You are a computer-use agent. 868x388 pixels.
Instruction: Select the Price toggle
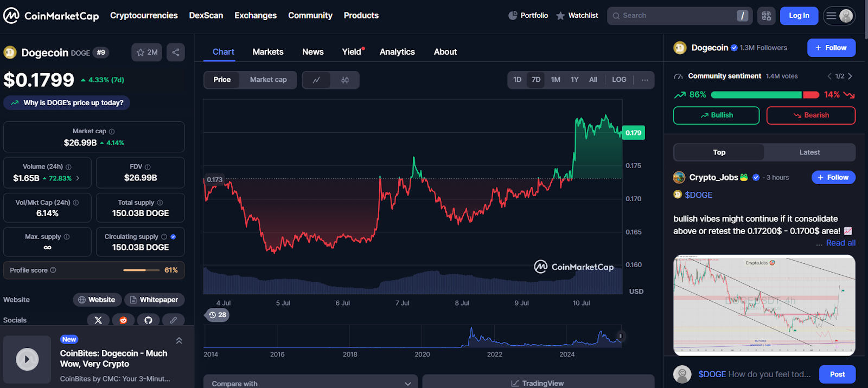click(x=222, y=80)
